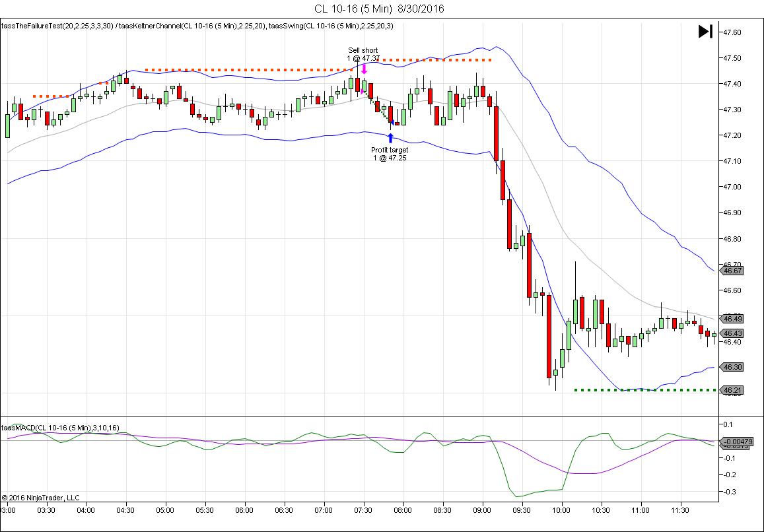This screenshot has height=532, width=764.
Task: Click the skip-to-end arrow icon
Action: [x=705, y=32]
